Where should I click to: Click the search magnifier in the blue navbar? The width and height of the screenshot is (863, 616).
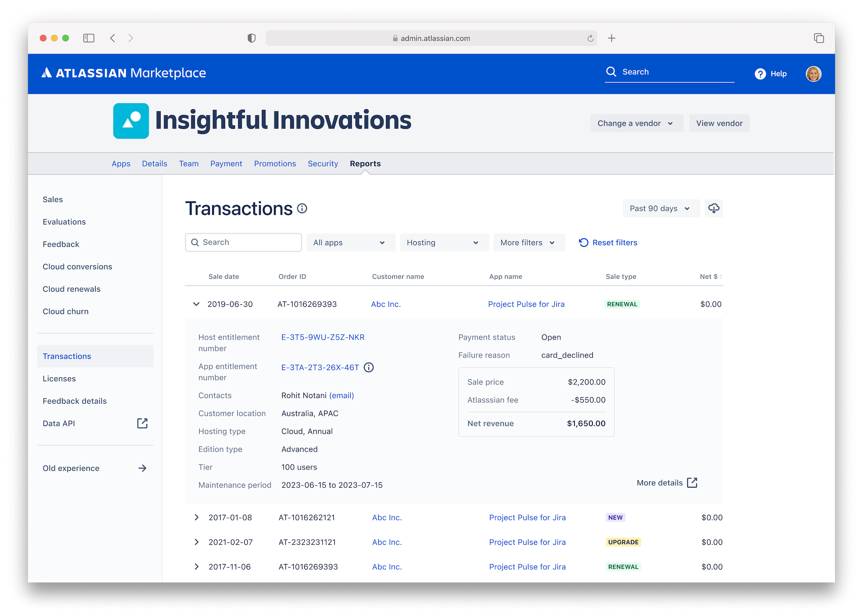click(x=611, y=72)
